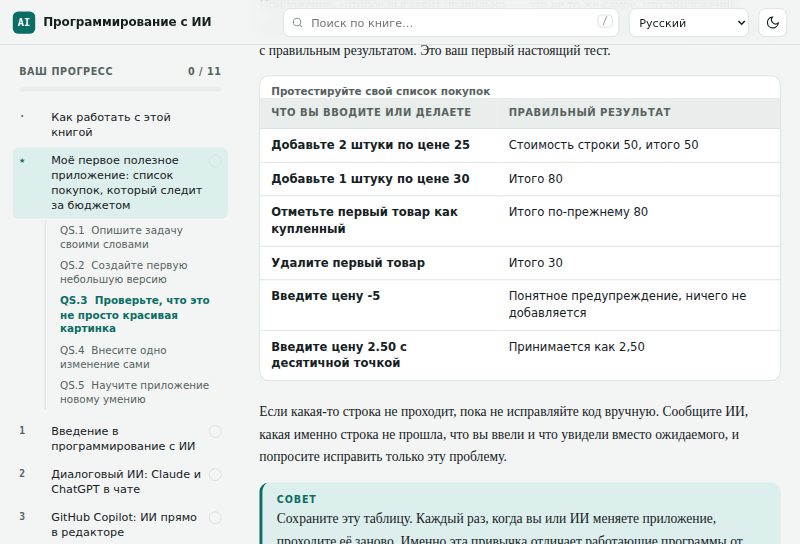Click the «Совет» callout heading

coord(296,499)
